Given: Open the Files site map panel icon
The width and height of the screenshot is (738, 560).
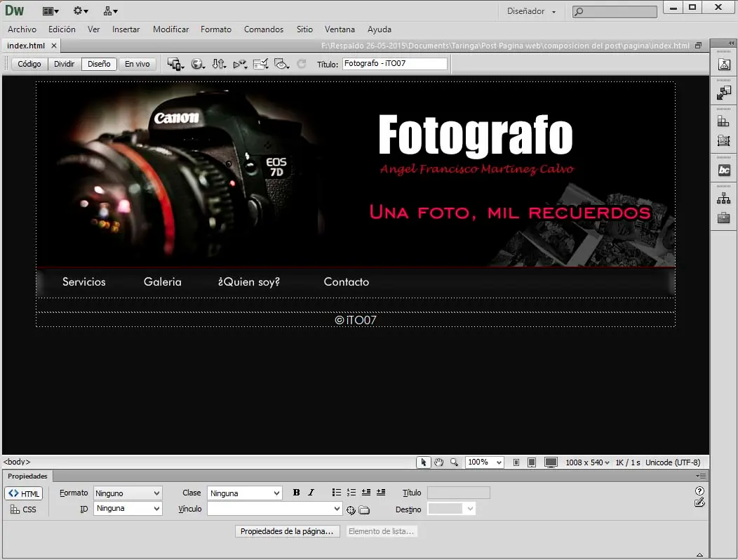Looking at the screenshot, I should pos(724,199).
